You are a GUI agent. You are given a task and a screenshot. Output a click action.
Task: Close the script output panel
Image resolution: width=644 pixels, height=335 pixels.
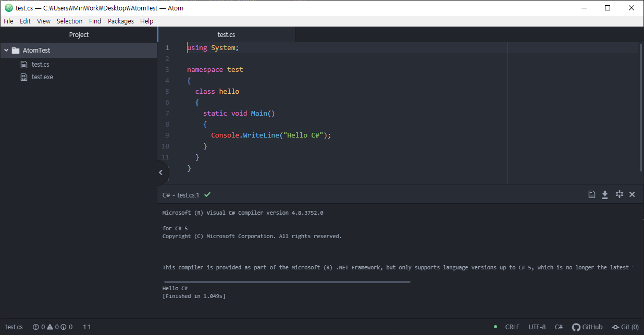tap(632, 194)
